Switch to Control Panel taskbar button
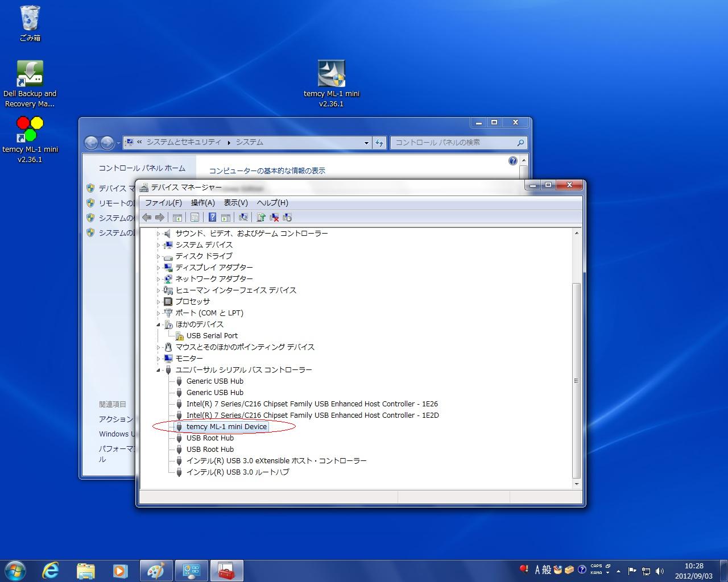The width and height of the screenshot is (728, 582). pyautogui.click(x=191, y=571)
